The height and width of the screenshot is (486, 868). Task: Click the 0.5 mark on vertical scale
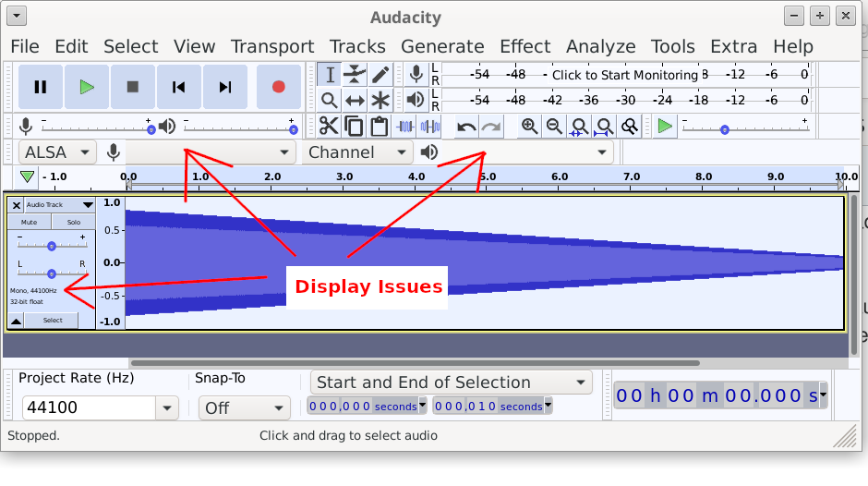pyautogui.click(x=112, y=230)
